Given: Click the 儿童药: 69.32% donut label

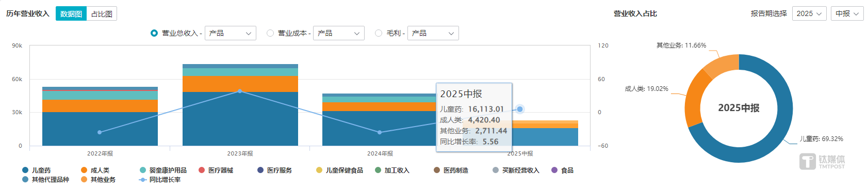Looking at the screenshot, I should point(822,139).
